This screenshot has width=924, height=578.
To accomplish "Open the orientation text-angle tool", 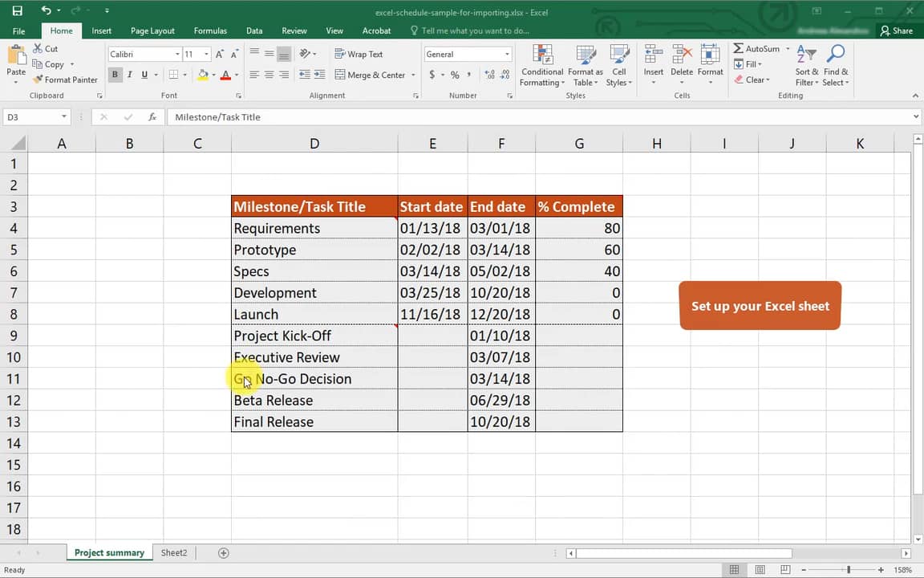I will [306, 54].
